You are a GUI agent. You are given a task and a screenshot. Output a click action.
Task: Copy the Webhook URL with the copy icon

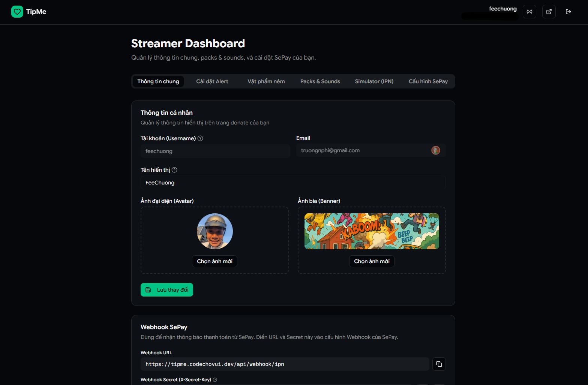tap(439, 364)
